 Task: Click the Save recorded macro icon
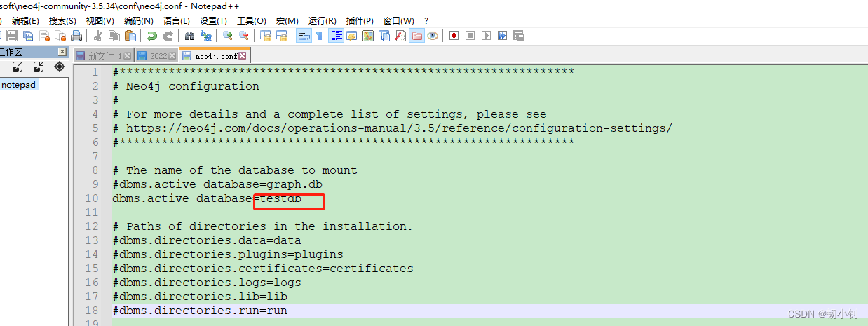[x=519, y=35]
